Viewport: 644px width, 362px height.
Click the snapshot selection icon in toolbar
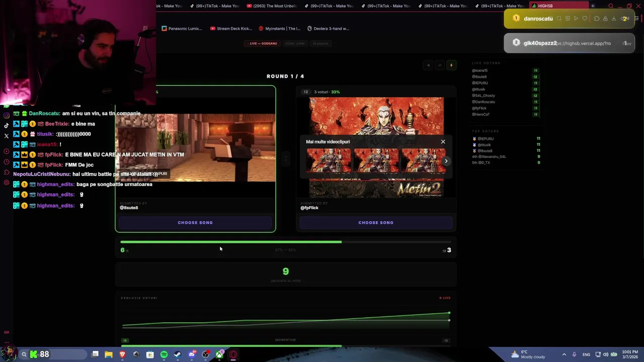tap(559, 19)
